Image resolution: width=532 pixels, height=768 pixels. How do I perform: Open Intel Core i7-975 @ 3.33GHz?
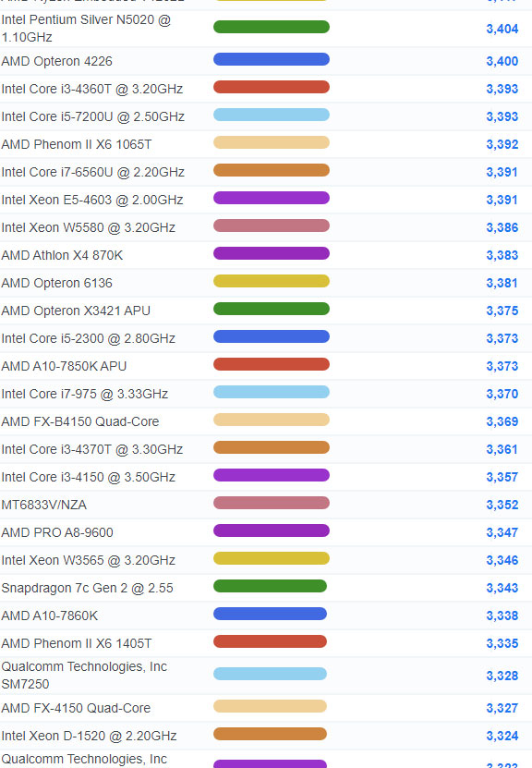pos(85,394)
